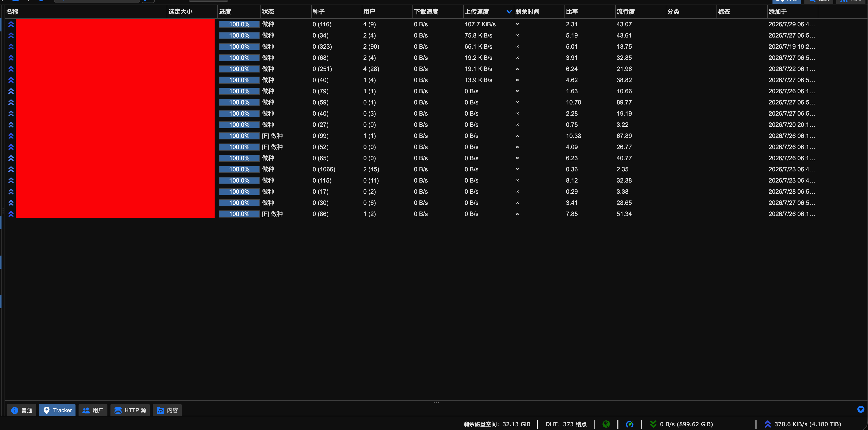This screenshot has width=868, height=430.
Task: Sort by the 剩余时间 column header
Action: pyautogui.click(x=539, y=11)
